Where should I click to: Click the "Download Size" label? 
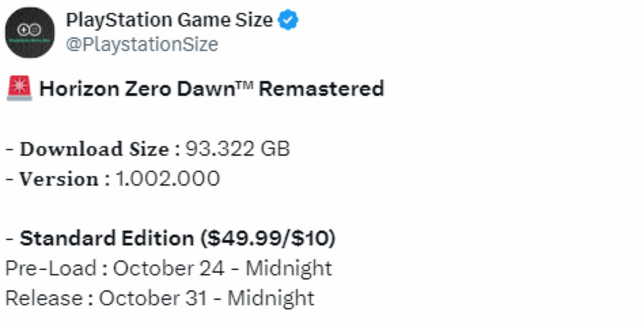[94, 149]
